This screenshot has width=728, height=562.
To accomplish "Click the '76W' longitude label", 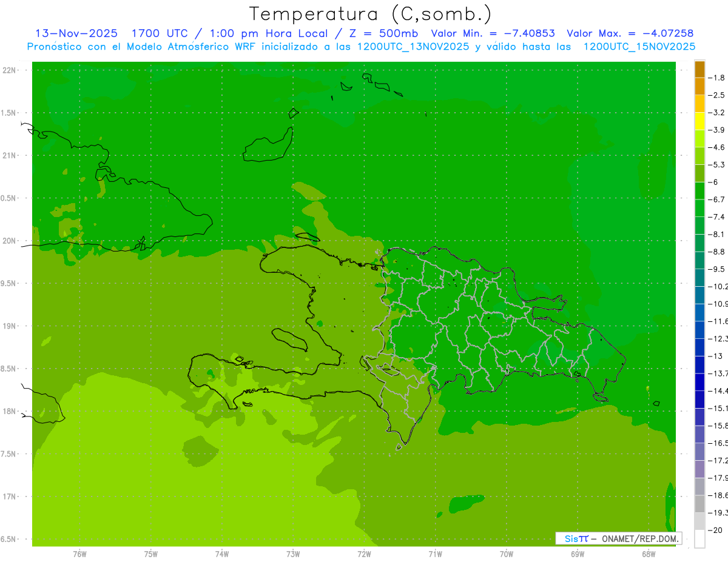I will [79, 554].
